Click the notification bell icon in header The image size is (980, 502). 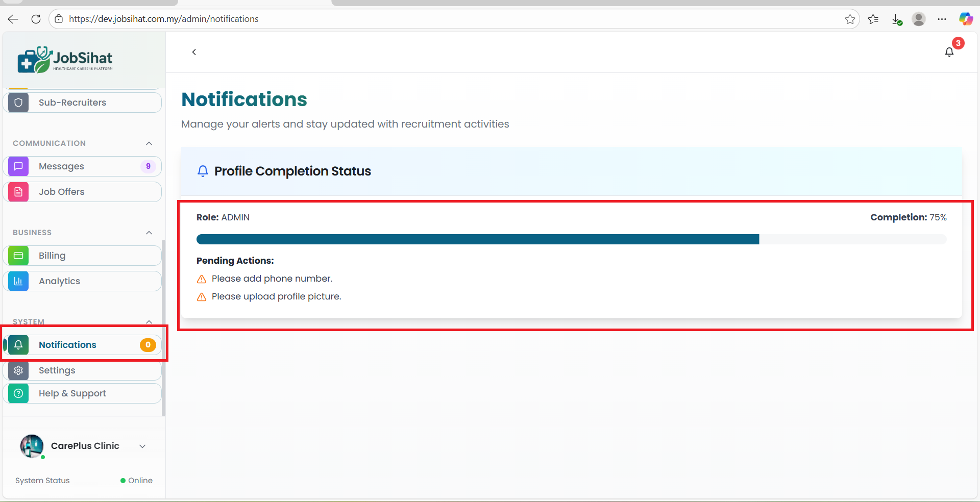[x=949, y=52]
